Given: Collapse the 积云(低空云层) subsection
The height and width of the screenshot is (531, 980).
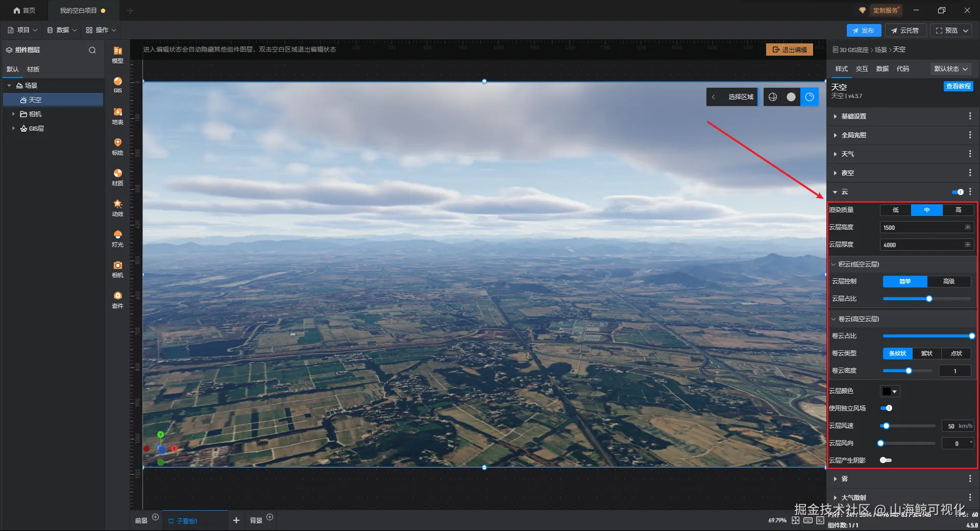Looking at the screenshot, I should pyautogui.click(x=834, y=264).
